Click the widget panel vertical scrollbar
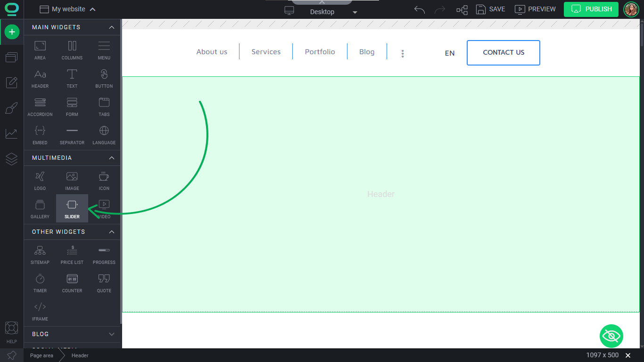The height and width of the screenshot is (362, 644). pos(121,172)
